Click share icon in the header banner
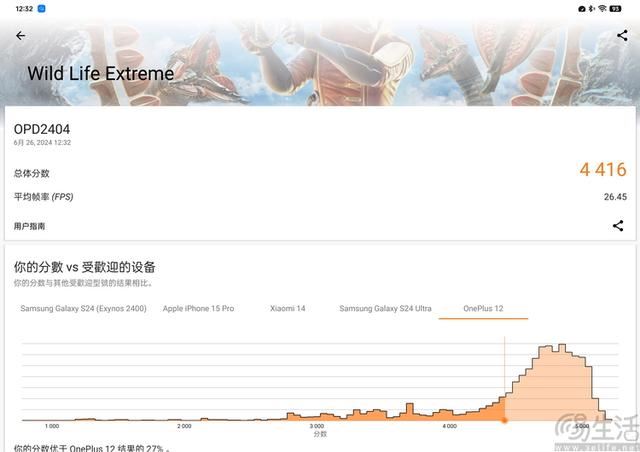Viewport: 640px width, 452px height. [622, 36]
